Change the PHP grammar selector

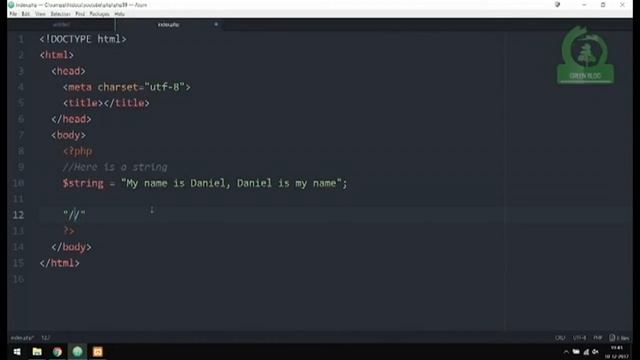598,338
